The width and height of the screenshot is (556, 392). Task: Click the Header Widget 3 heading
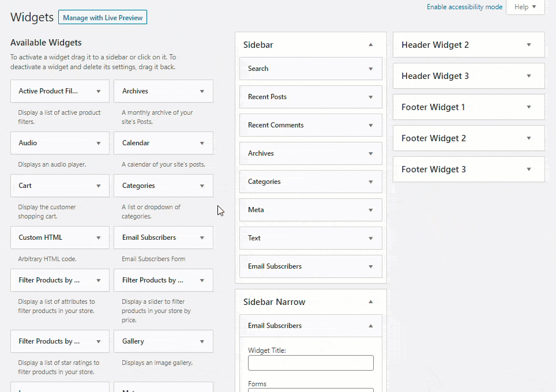coord(435,76)
